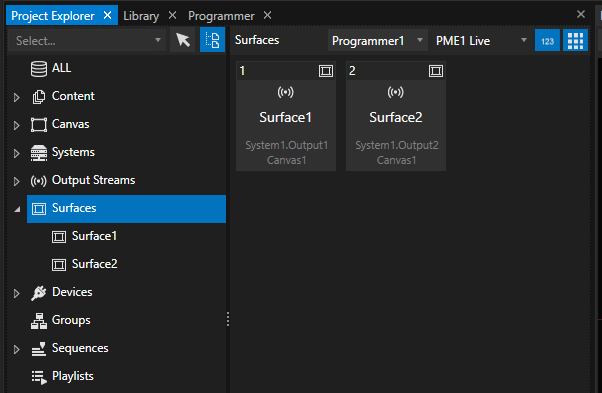The width and height of the screenshot is (602, 393).
Task: Select the Surface1 tile name
Action: point(285,117)
